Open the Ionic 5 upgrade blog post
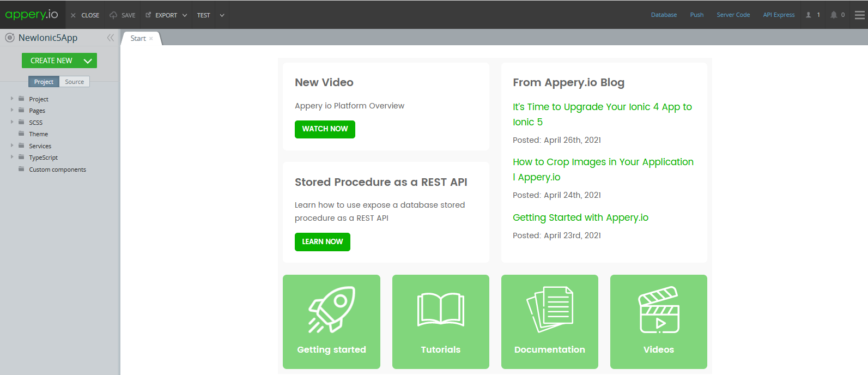Viewport: 868px width, 375px height. (x=602, y=114)
